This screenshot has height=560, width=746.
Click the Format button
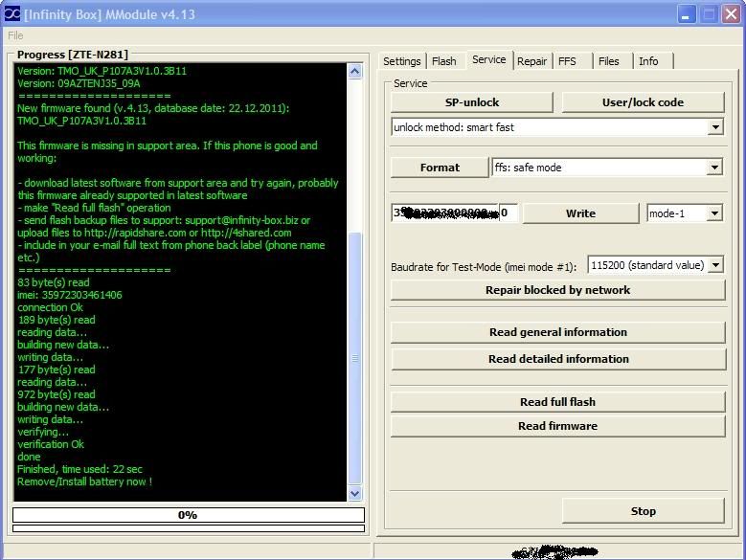point(440,168)
